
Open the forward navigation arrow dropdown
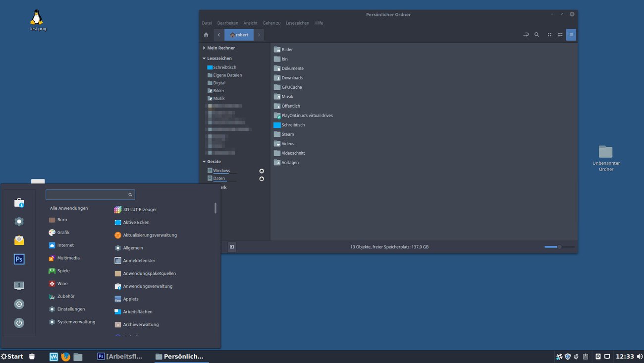click(259, 35)
